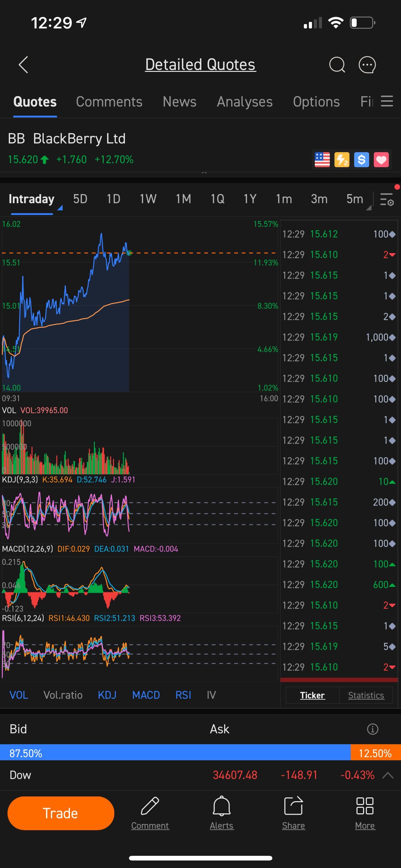Switch to the Ticker view
401x868 pixels.
tap(312, 695)
